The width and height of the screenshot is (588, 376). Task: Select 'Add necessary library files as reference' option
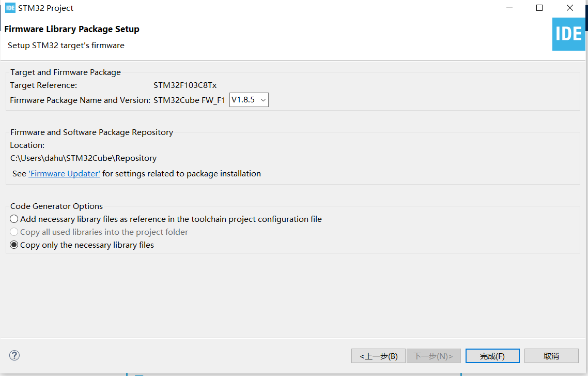click(x=166, y=219)
